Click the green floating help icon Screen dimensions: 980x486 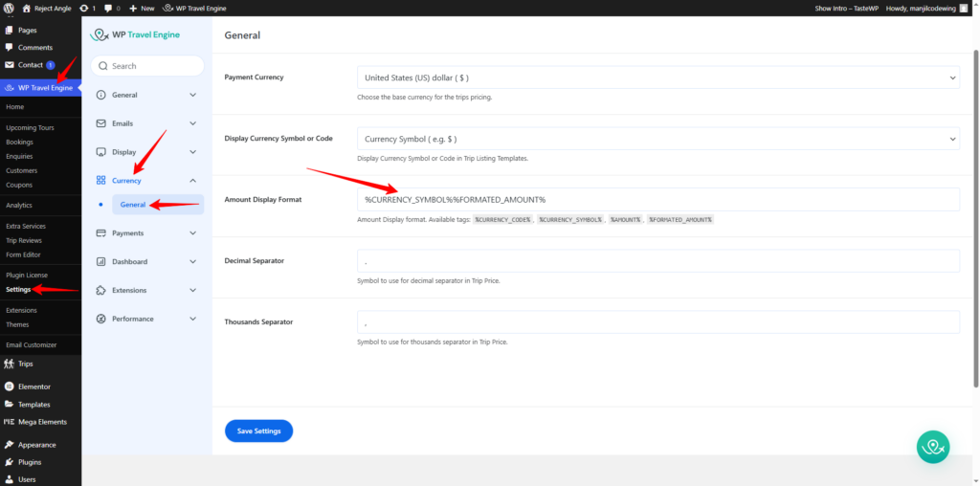931,447
